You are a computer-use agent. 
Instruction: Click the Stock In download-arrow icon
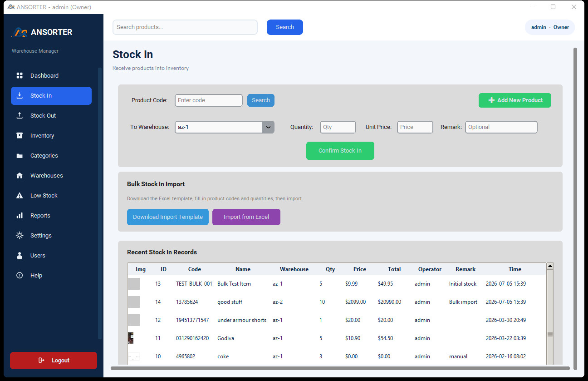[20, 95]
